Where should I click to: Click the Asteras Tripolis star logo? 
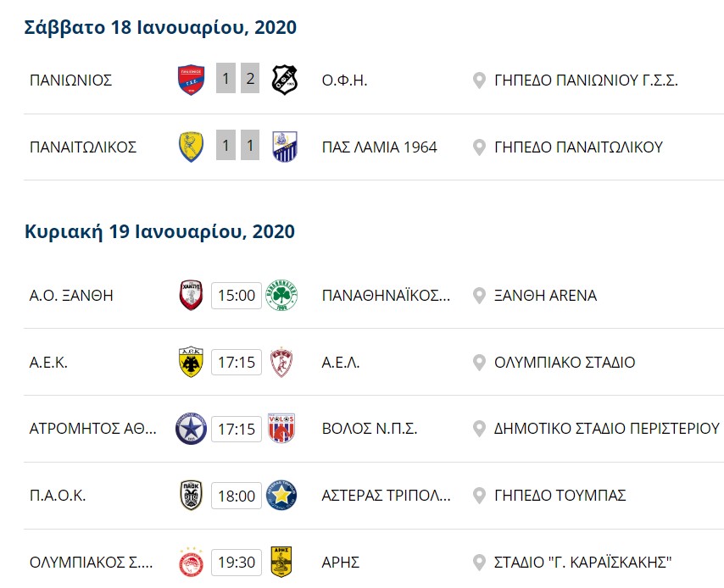click(281, 496)
